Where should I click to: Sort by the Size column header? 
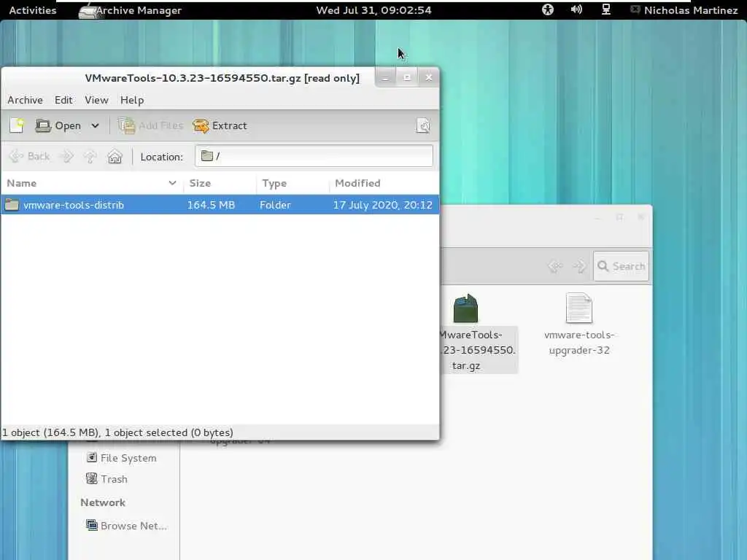pyautogui.click(x=220, y=183)
